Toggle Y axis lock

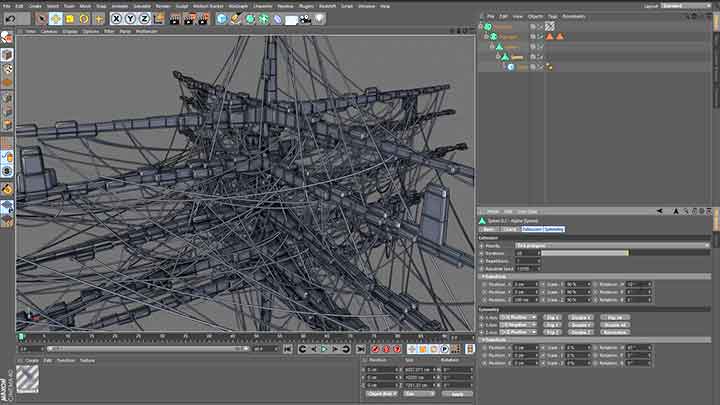pos(130,19)
